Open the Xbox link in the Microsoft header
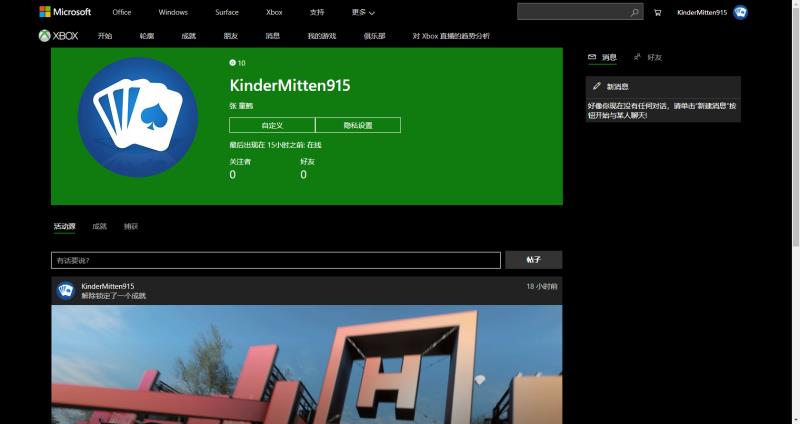800x424 pixels. 274,12
